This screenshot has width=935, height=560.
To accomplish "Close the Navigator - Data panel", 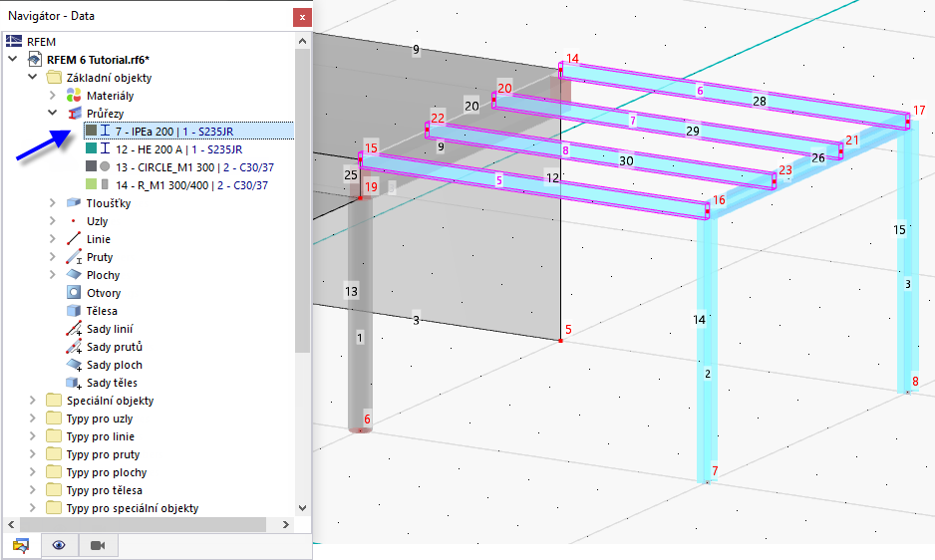I will (302, 17).
